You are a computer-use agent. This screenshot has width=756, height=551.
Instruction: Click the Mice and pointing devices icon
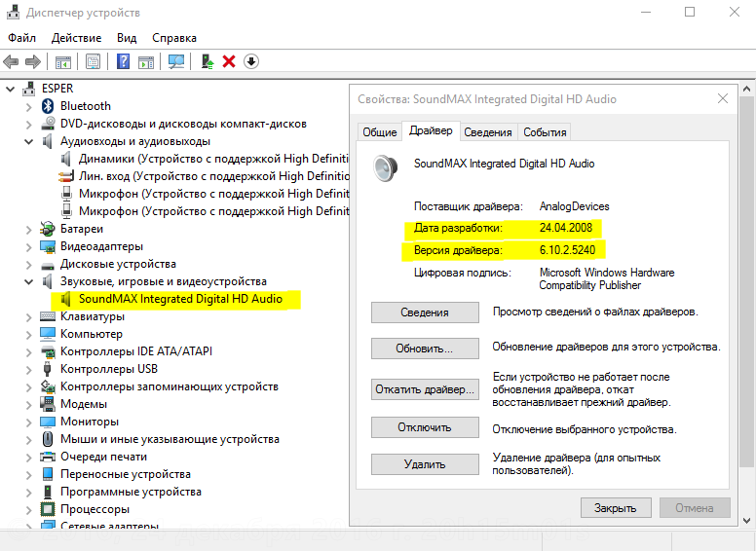tap(48, 439)
